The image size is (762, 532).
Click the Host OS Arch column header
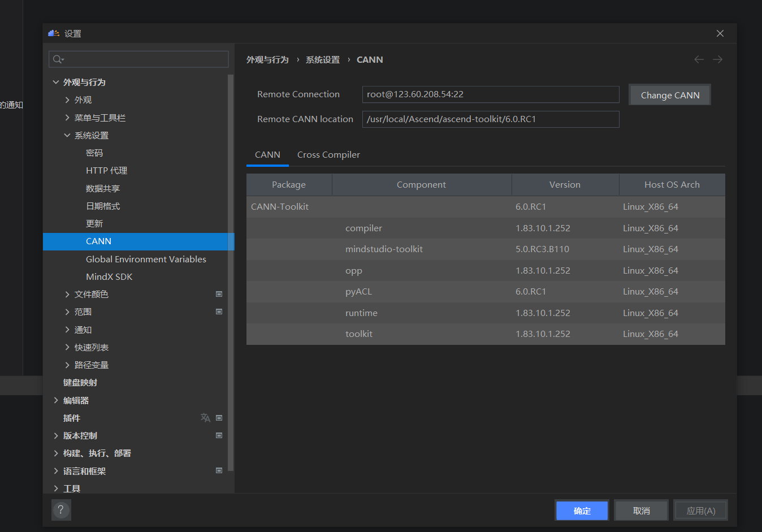(672, 185)
